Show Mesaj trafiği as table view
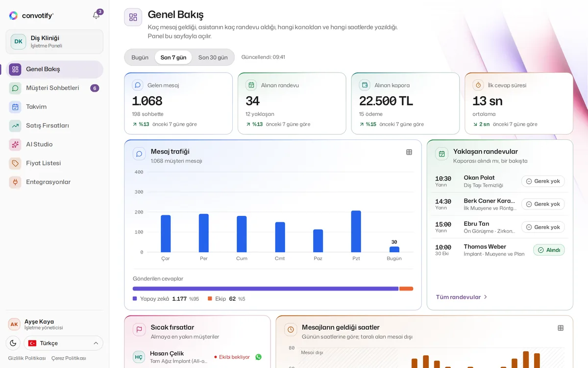This screenshot has height=368, width=588. pyautogui.click(x=409, y=152)
